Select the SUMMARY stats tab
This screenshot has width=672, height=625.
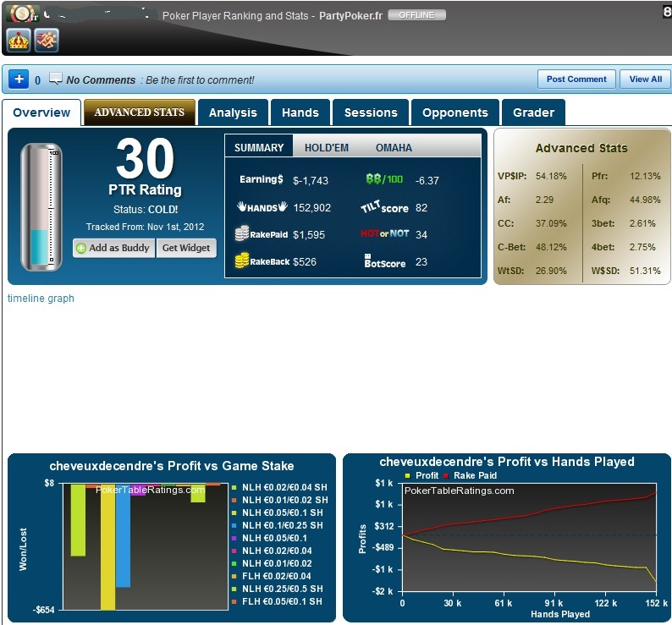click(259, 147)
